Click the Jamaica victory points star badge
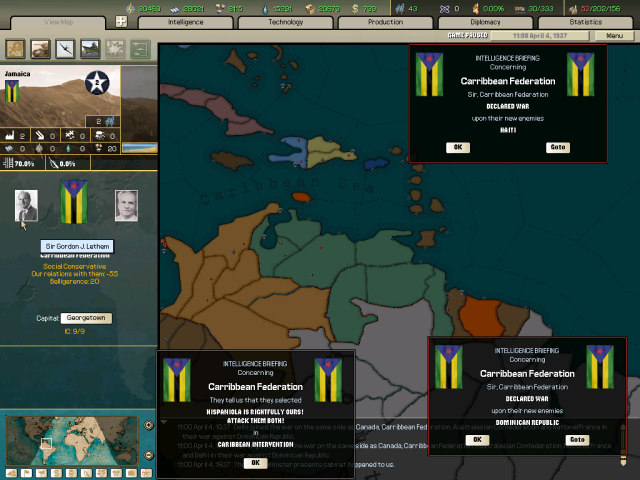 point(97,82)
